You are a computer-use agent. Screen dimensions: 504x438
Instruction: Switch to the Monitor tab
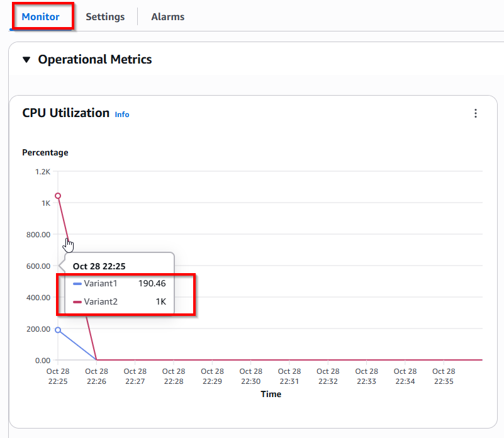(41, 17)
